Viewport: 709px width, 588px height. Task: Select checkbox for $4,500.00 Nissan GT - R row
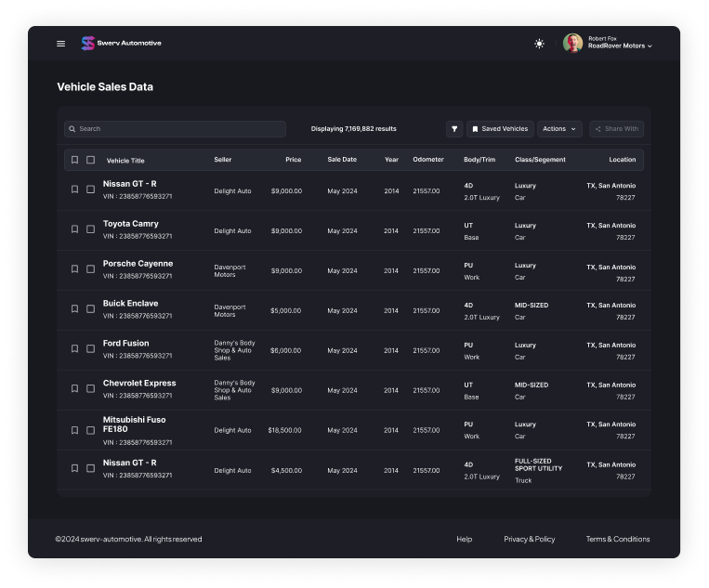pyautogui.click(x=90, y=468)
